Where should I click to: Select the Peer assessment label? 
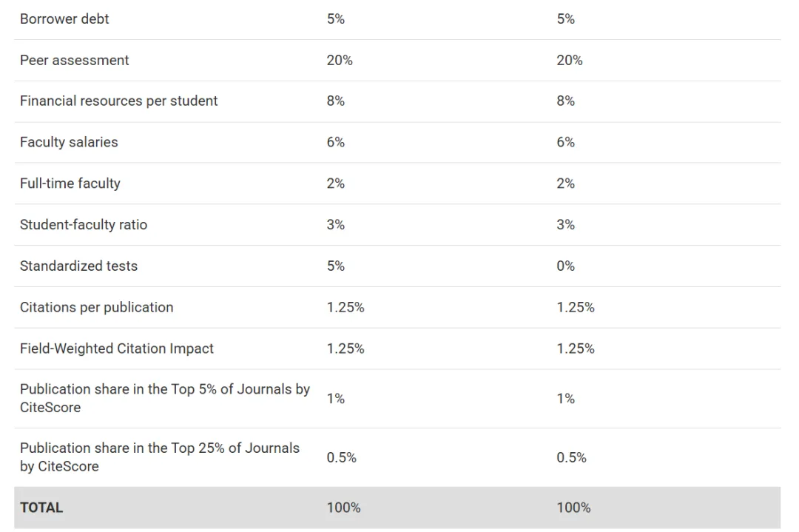tap(74, 60)
